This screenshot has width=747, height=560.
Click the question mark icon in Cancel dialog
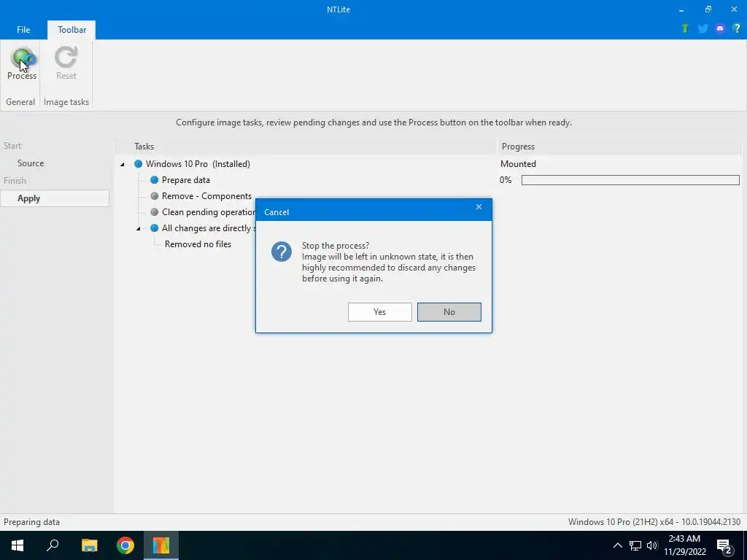(x=282, y=252)
